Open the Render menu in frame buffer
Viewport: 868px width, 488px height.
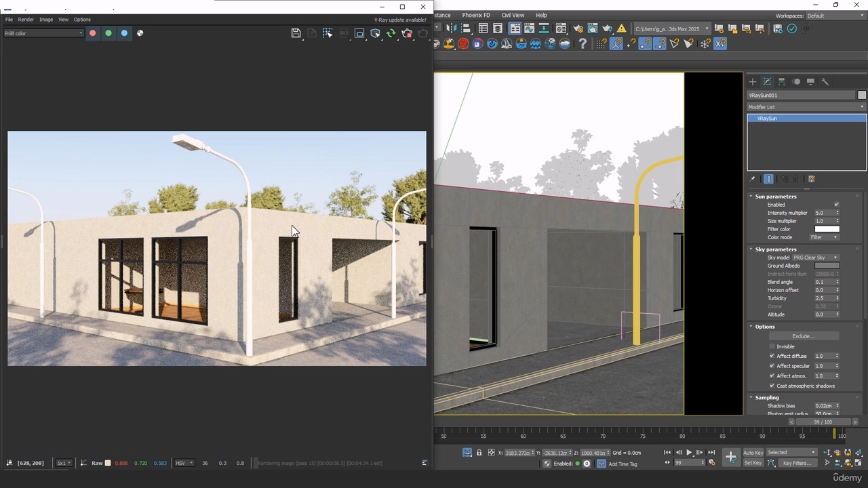(26, 20)
